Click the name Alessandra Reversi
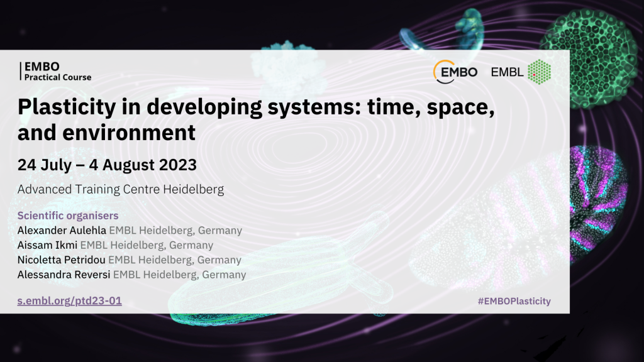644x362 pixels. coord(64,275)
